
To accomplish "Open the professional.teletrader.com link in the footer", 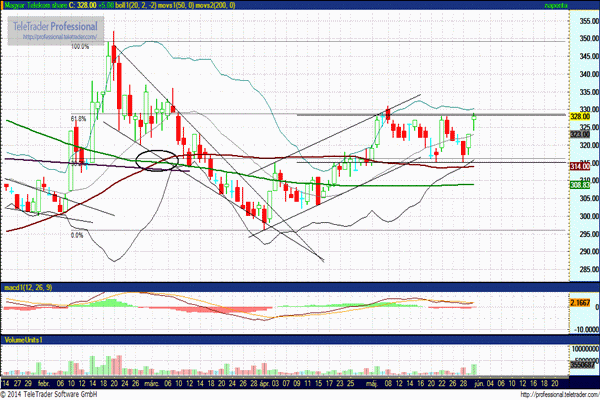I will 560,394.
